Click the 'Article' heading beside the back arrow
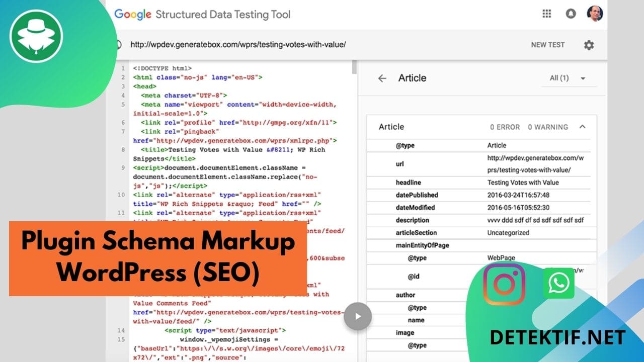Image resolution: width=644 pixels, height=362 pixels. click(x=412, y=78)
